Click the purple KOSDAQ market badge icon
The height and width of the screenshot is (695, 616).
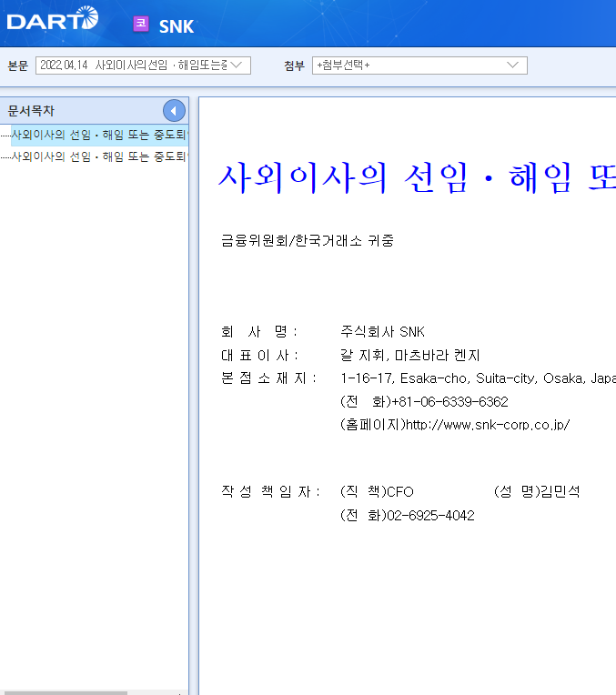(141, 24)
